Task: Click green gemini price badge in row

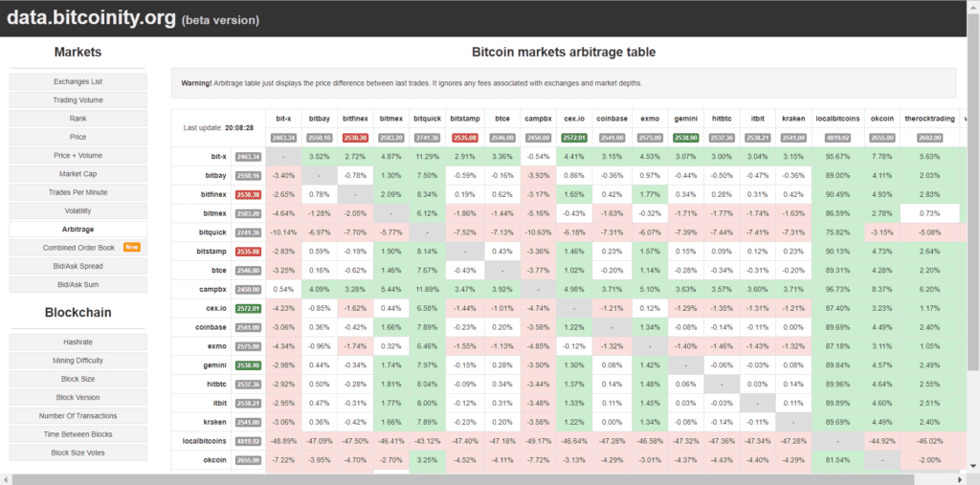Action: (248, 365)
